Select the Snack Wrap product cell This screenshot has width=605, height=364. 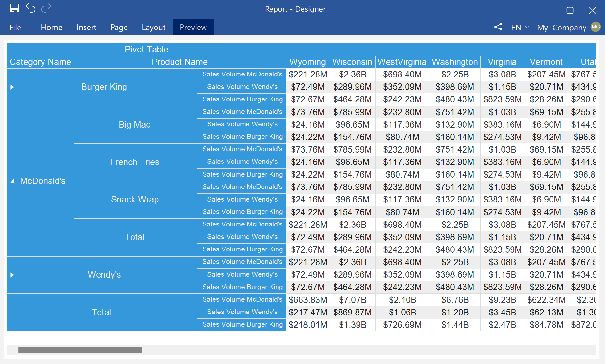[135, 200]
